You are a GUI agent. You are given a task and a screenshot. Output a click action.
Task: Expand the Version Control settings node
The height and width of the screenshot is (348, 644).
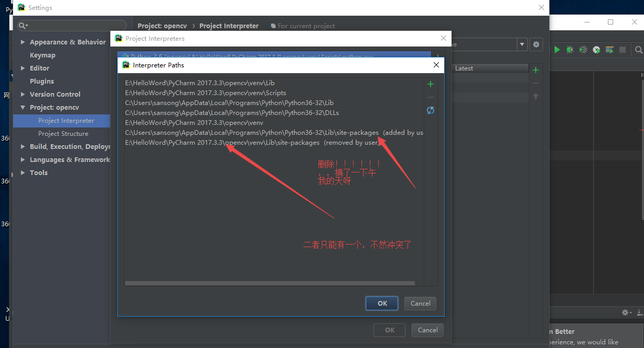point(22,95)
